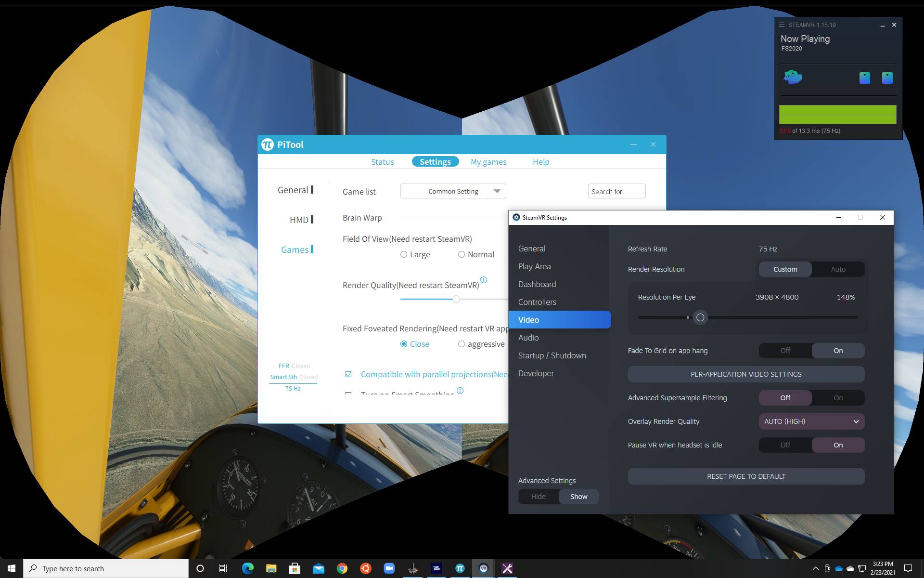Open the SteamVR hamburger menu icon
924x578 pixels.
click(x=782, y=25)
